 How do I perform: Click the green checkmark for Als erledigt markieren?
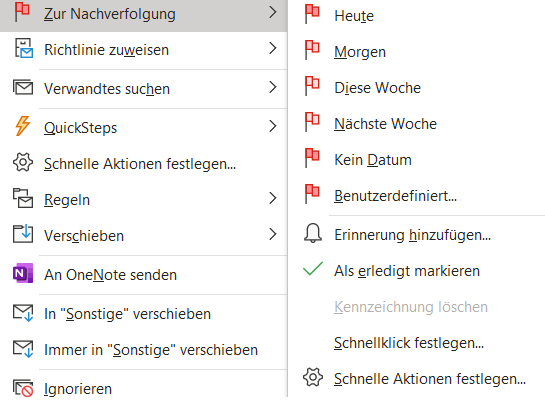pos(313,269)
